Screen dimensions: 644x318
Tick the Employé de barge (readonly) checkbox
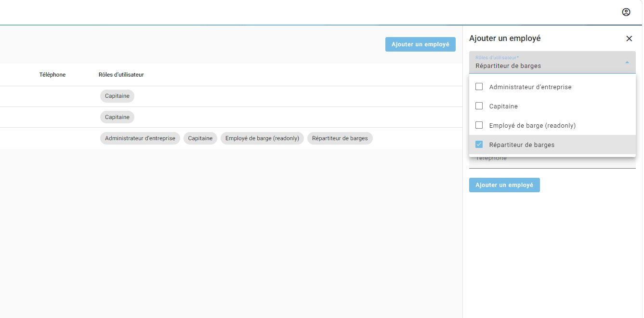(479, 125)
